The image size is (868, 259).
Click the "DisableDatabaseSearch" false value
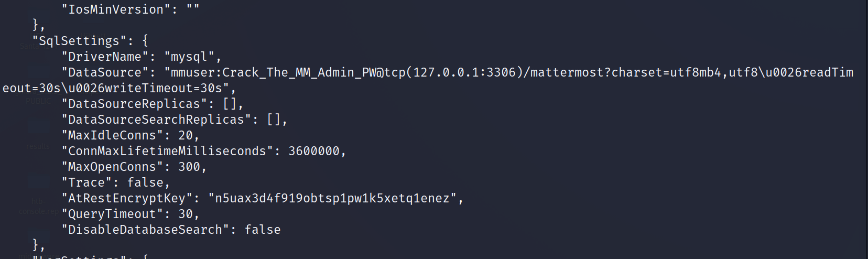coord(263,230)
